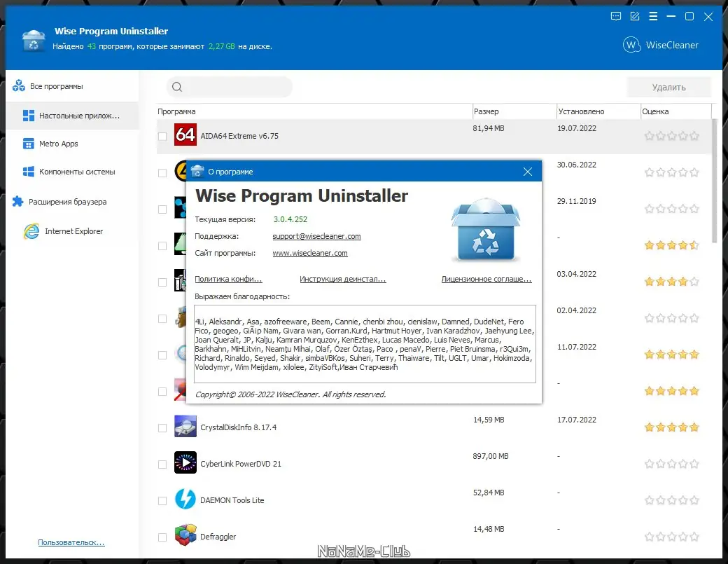
Task: Click the search magnifier icon
Action: tap(177, 87)
